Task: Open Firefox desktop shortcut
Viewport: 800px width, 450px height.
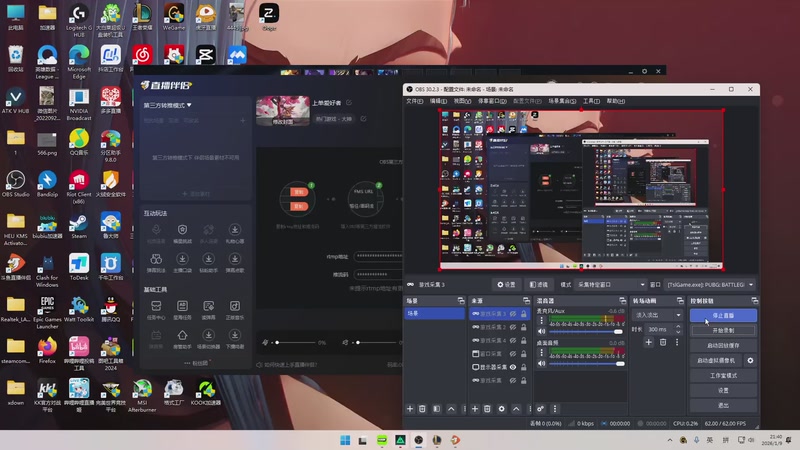Action: (x=47, y=350)
